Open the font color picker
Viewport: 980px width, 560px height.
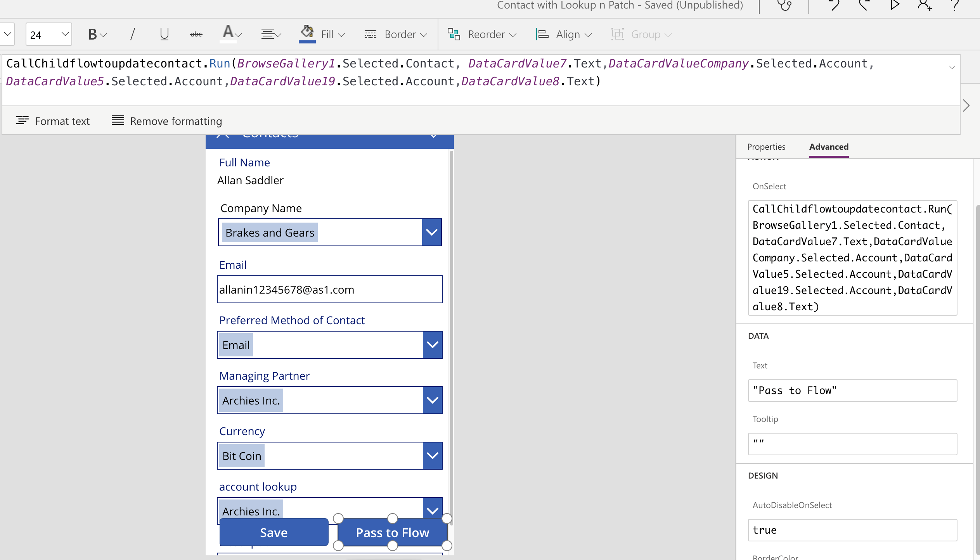click(x=232, y=34)
